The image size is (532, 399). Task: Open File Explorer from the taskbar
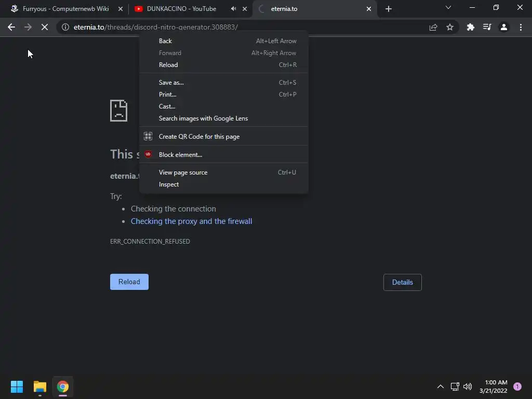click(39, 387)
